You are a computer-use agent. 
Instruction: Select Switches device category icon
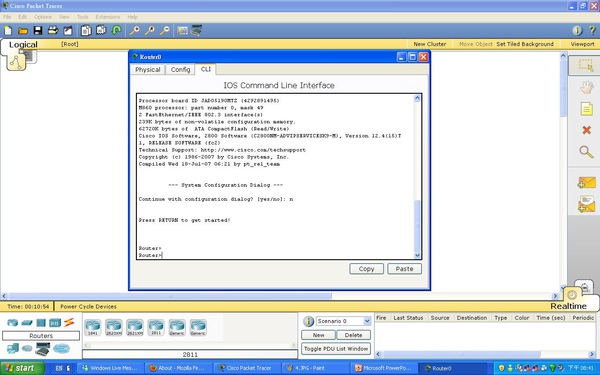(x=27, y=323)
